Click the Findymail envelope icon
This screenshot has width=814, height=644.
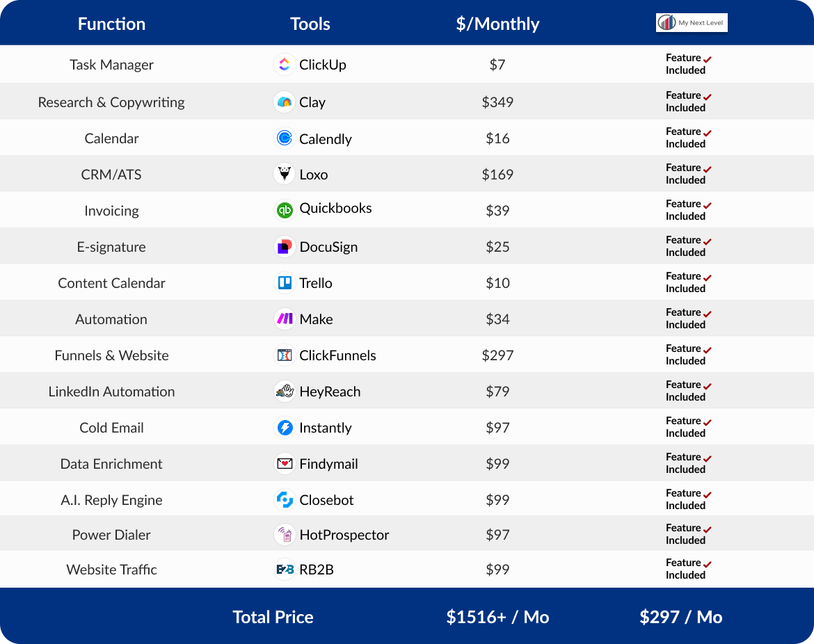pyautogui.click(x=284, y=464)
